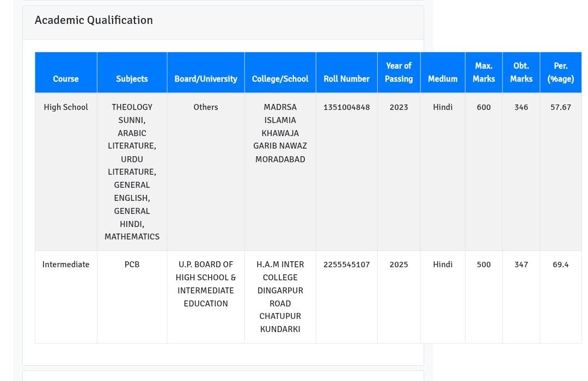Click the Year of Passing header
Screen dimensions: 588x381
pos(399,72)
